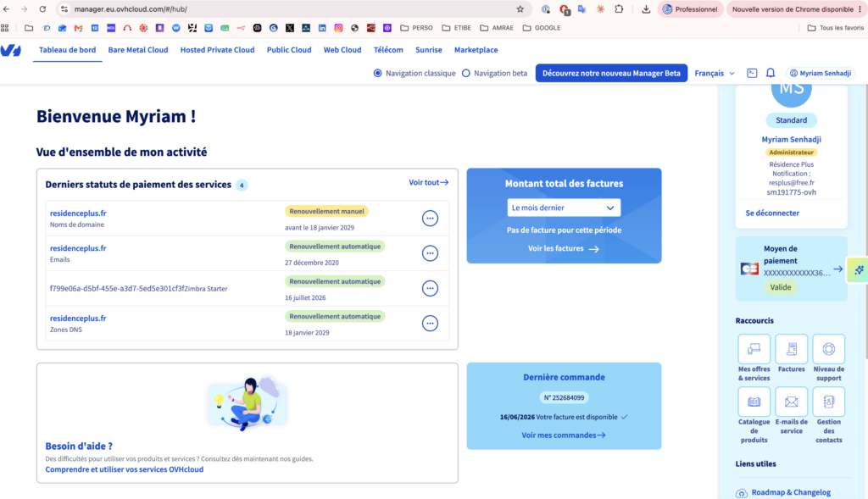Open the Français language dropdown

715,73
